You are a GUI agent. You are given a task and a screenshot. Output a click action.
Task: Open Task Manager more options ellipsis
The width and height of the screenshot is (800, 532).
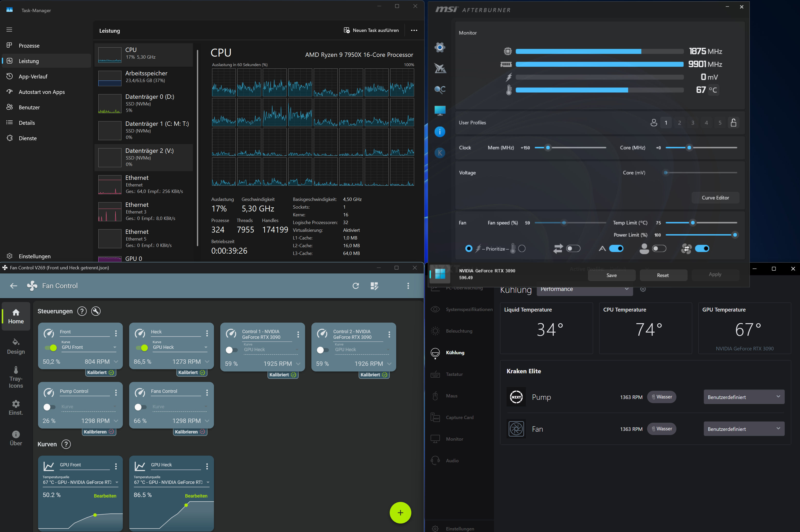tap(414, 30)
